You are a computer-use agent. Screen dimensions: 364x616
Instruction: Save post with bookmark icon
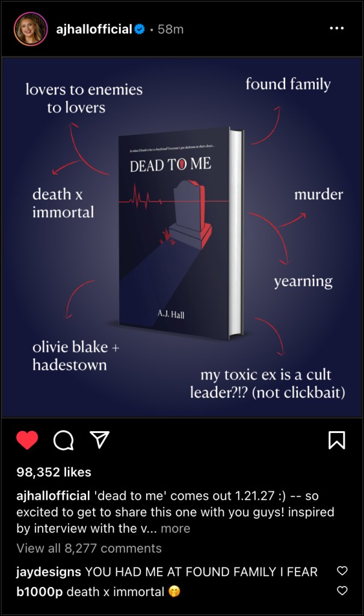click(x=336, y=440)
